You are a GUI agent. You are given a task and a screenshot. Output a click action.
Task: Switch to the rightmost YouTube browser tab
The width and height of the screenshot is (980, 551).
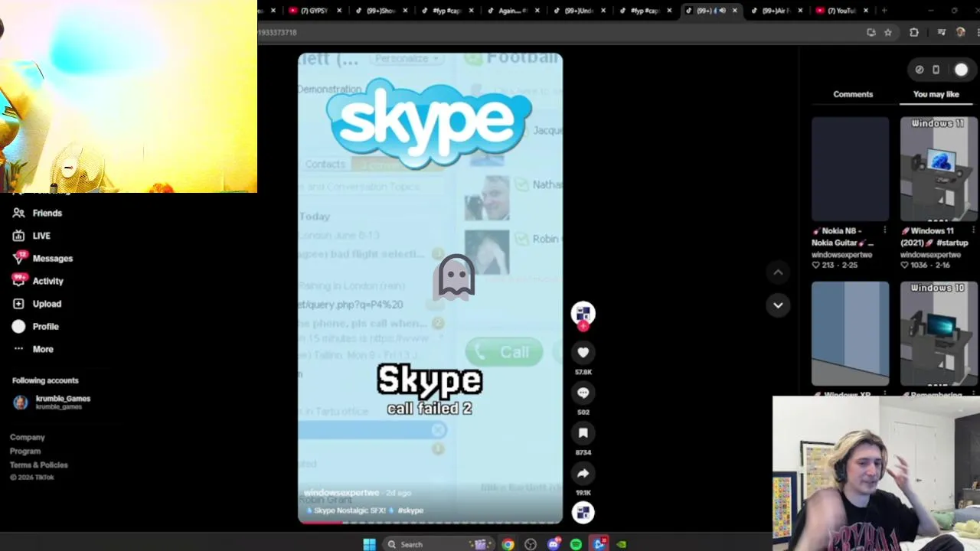(x=841, y=11)
